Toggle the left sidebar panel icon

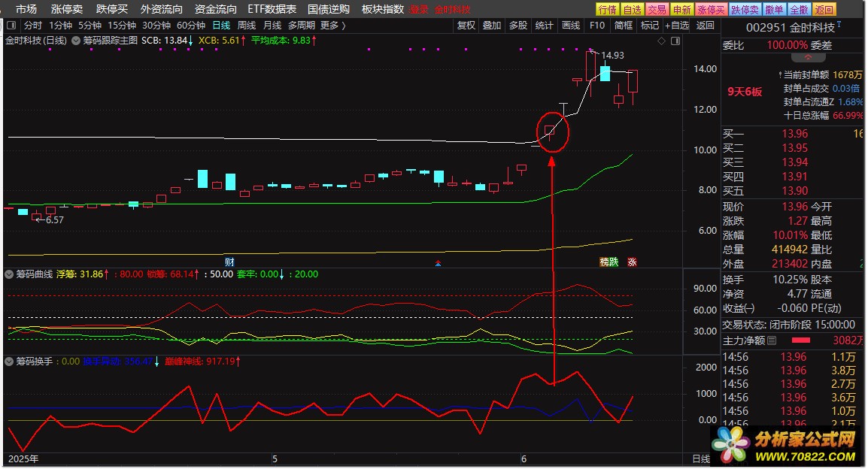(x=11, y=26)
